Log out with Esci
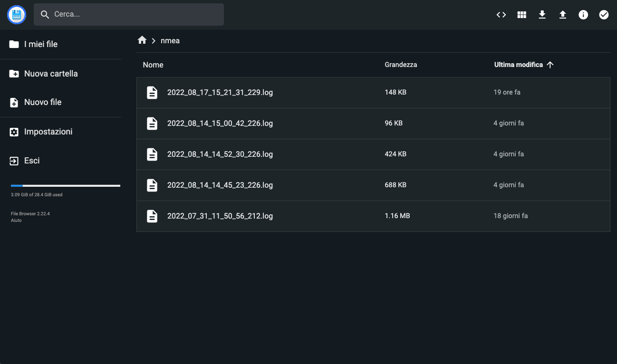Viewport: 617px width, 364px height. (31, 161)
